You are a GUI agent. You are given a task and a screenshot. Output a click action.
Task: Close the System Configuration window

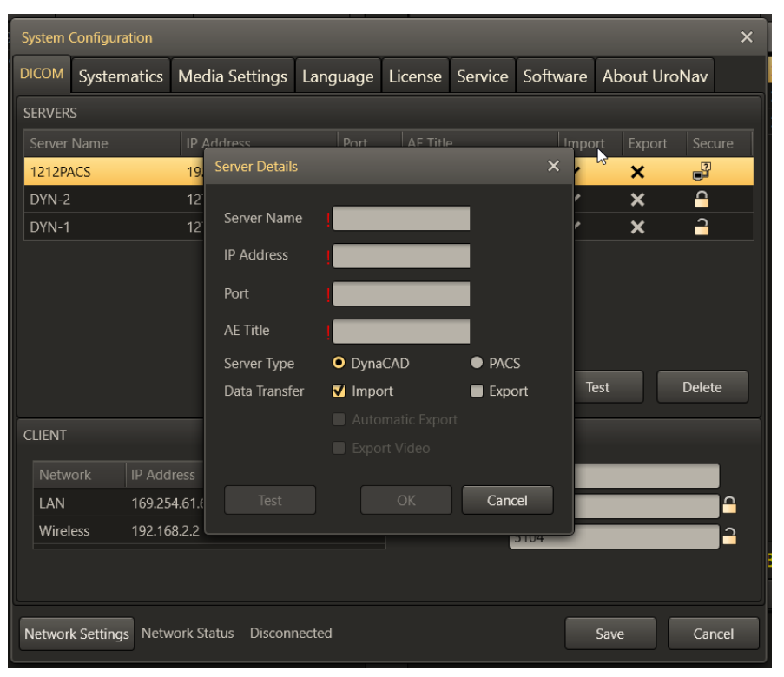747,37
